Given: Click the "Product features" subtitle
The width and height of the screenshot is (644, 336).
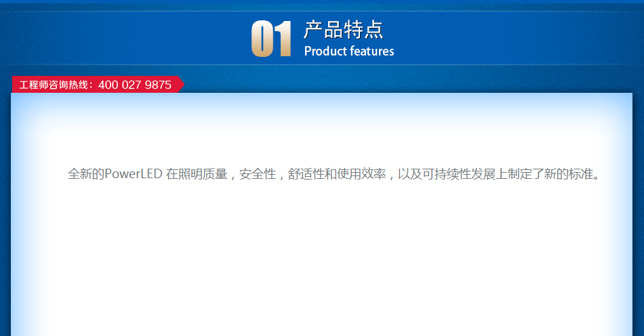Looking at the screenshot, I should [x=349, y=51].
